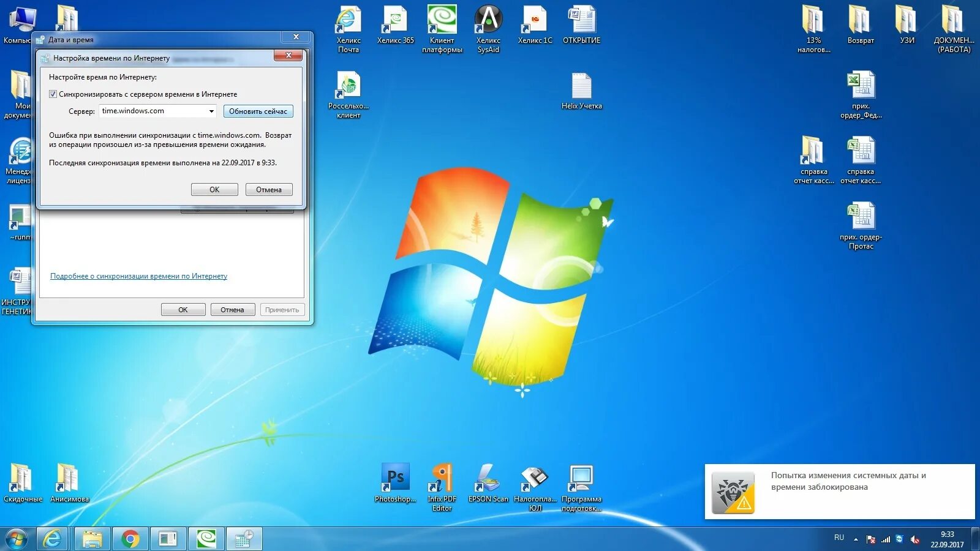The image size is (980, 551).
Task: Open the Анисимова folder shortcut
Action: tap(69, 483)
